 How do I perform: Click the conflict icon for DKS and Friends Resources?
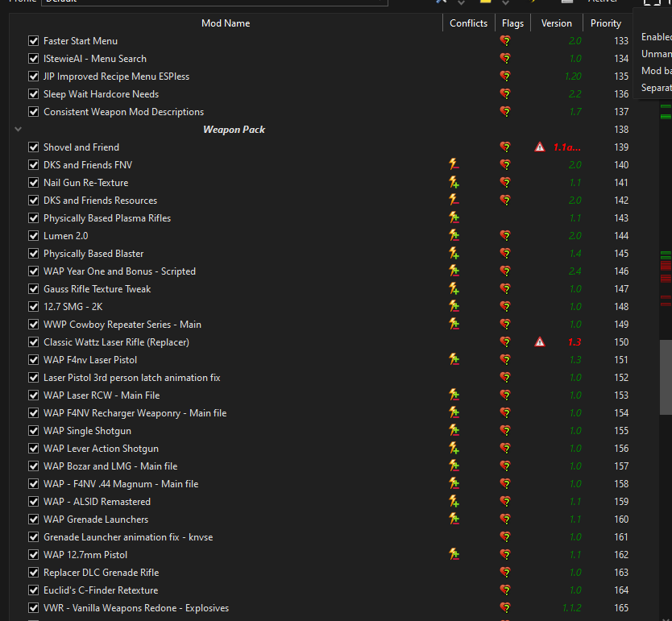(454, 201)
